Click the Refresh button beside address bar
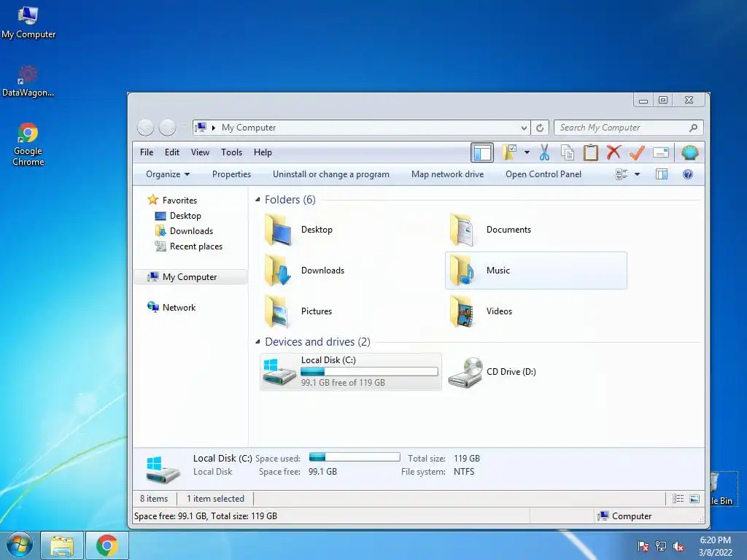The height and width of the screenshot is (560, 747). pyautogui.click(x=540, y=128)
